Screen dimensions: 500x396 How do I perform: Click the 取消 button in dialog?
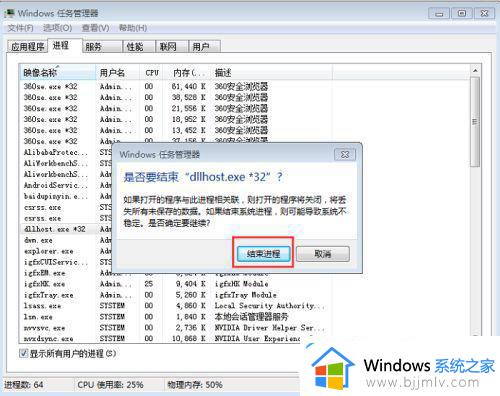pyautogui.click(x=323, y=254)
